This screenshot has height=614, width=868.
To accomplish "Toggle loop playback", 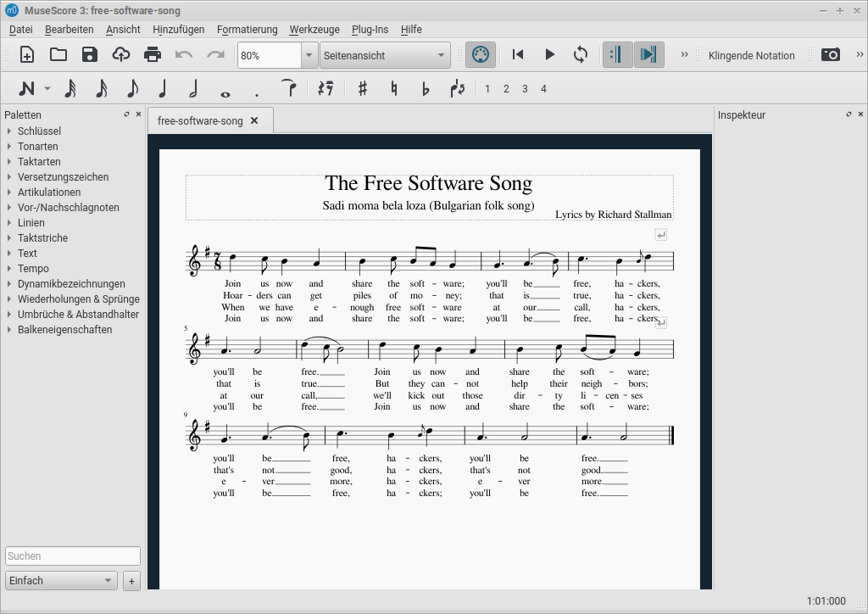I will (581, 55).
